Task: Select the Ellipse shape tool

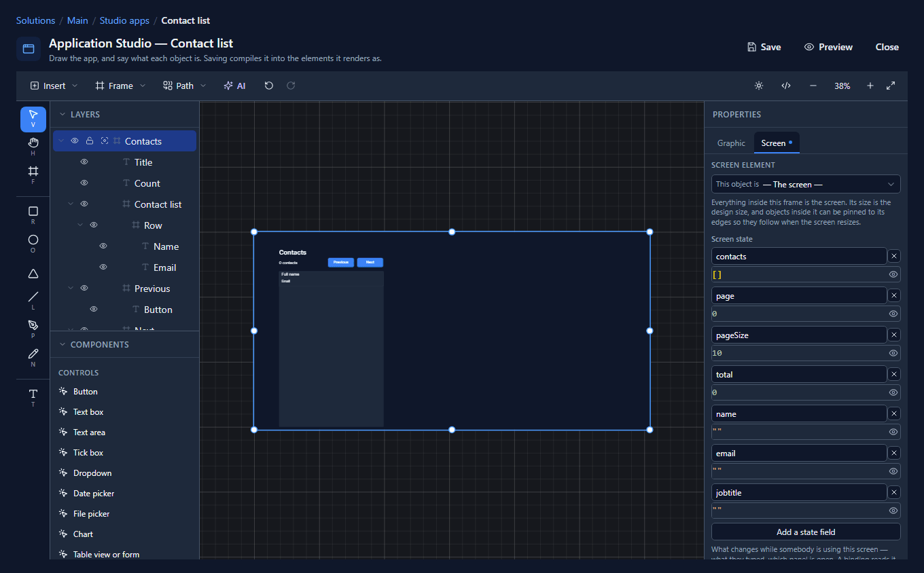Action: (33, 243)
